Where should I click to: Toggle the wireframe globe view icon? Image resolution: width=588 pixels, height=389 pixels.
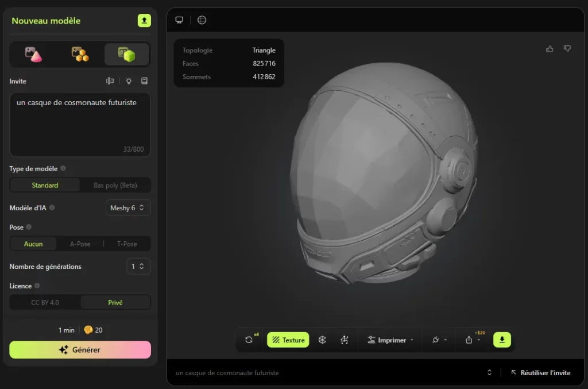(x=202, y=20)
